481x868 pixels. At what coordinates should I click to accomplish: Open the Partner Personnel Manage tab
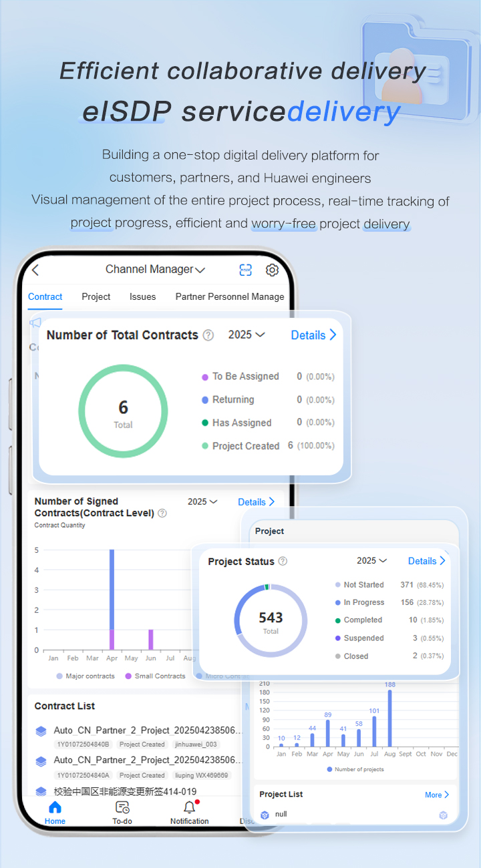230,296
